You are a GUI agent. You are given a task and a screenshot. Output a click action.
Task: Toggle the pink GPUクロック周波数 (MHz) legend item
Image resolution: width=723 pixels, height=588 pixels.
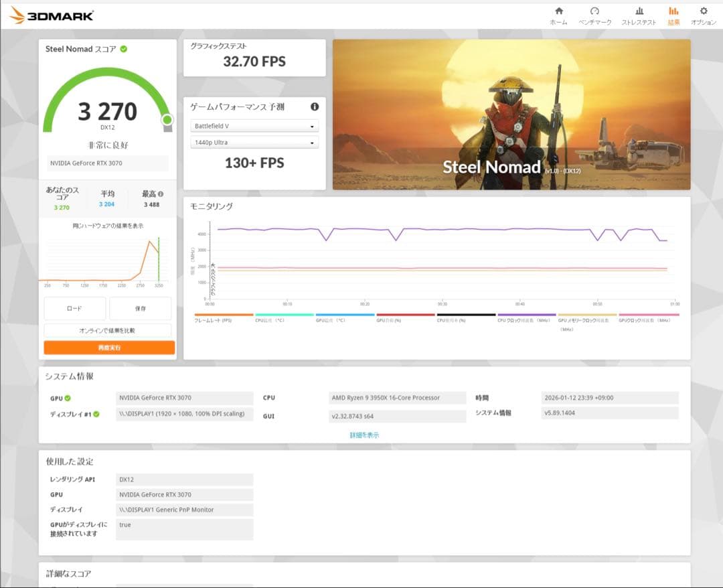[648, 318]
